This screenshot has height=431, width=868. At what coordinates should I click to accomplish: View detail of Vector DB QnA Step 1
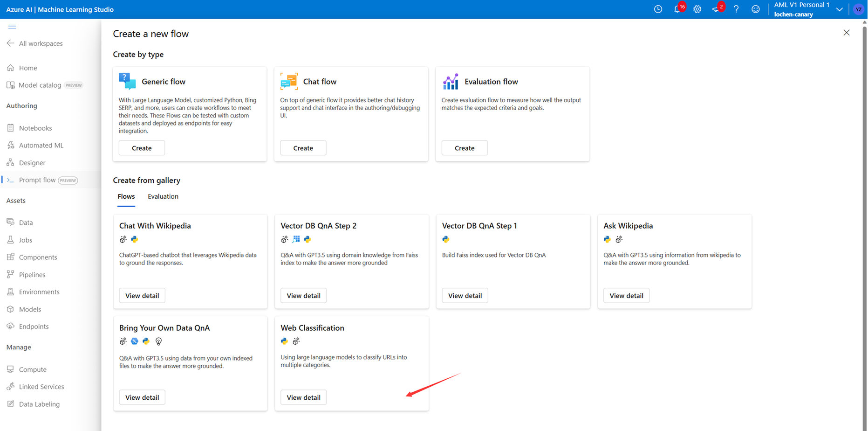(x=465, y=295)
